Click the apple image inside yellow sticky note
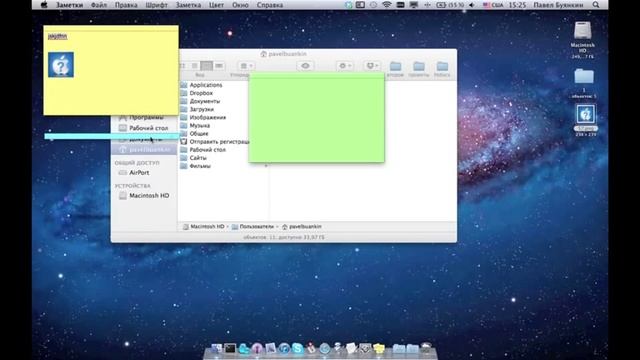The width and height of the screenshot is (640, 360). 61,64
